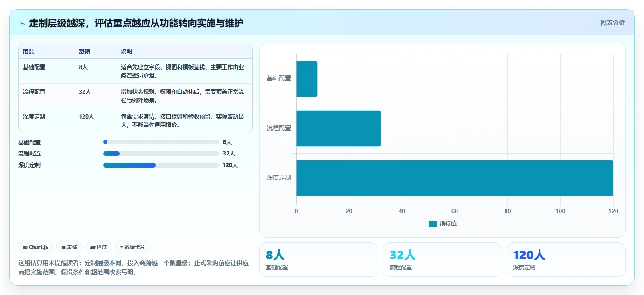The height and width of the screenshot is (295, 644).
Task: Click the lightning icon beside the title
Action: (x=22, y=23)
